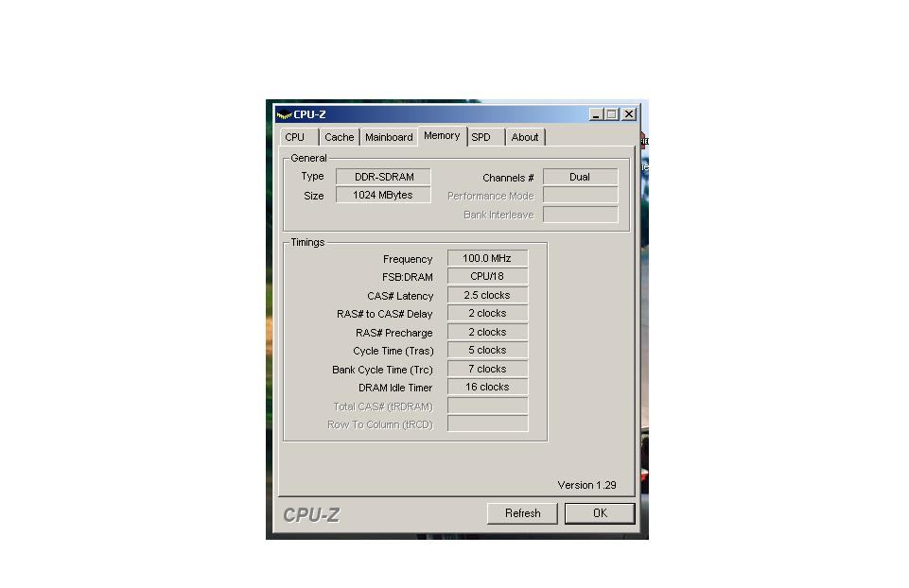Click the disabled maximize button
909x588 pixels.
pos(612,114)
